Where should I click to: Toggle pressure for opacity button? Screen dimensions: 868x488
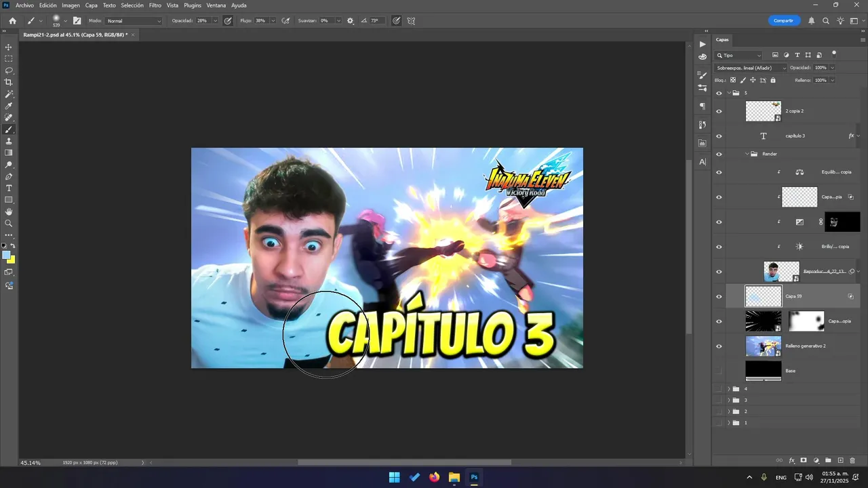click(x=228, y=21)
